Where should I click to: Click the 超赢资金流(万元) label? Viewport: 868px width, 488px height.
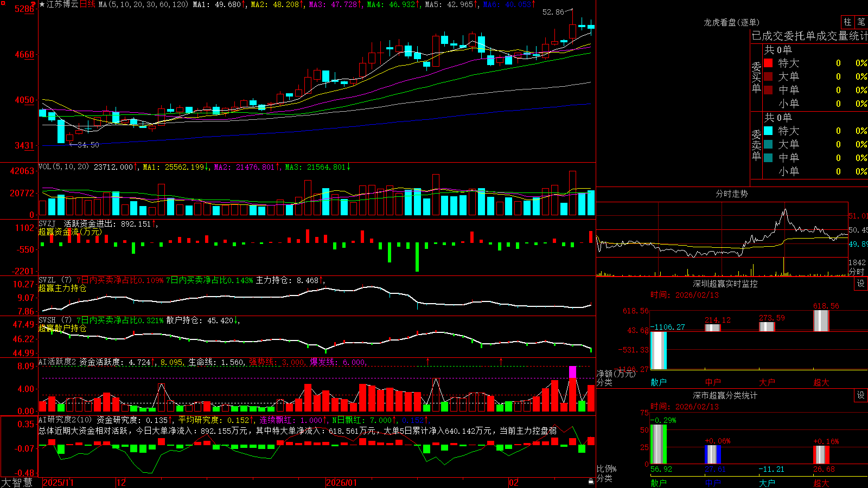(70, 232)
